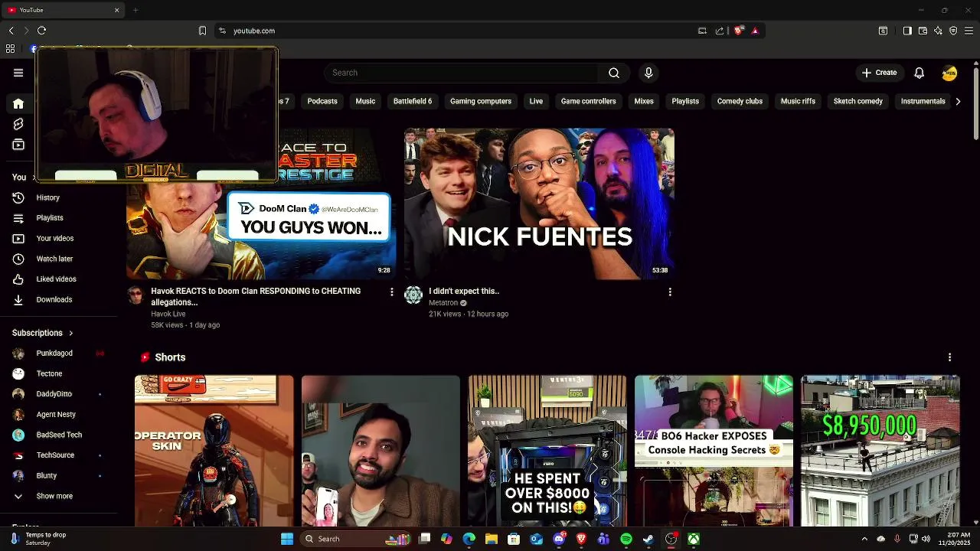Play the NICK FUENTES video thumbnail
The width and height of the screenshot is (980, 551).
coord(539,204)
